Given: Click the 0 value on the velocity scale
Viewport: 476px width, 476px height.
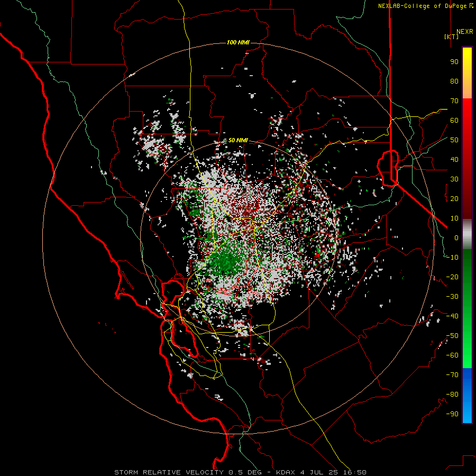Looking at the screenshot, I should click(x=456, y=237).
